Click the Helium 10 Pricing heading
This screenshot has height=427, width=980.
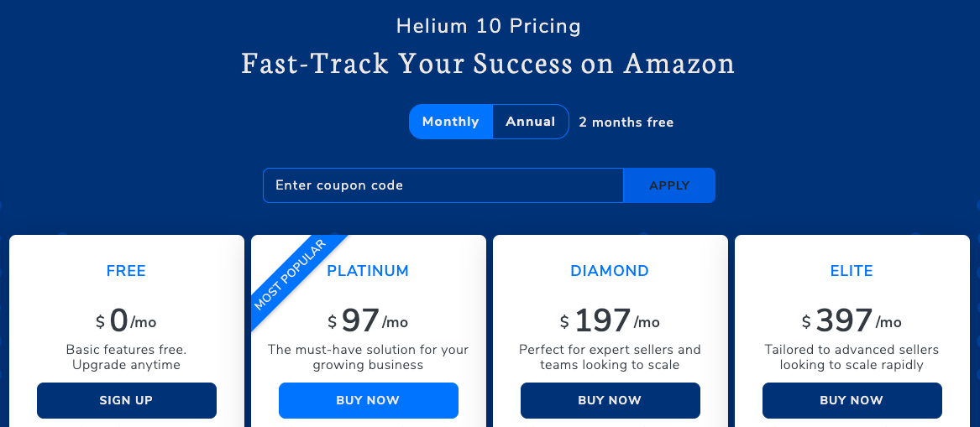(489, 26)
